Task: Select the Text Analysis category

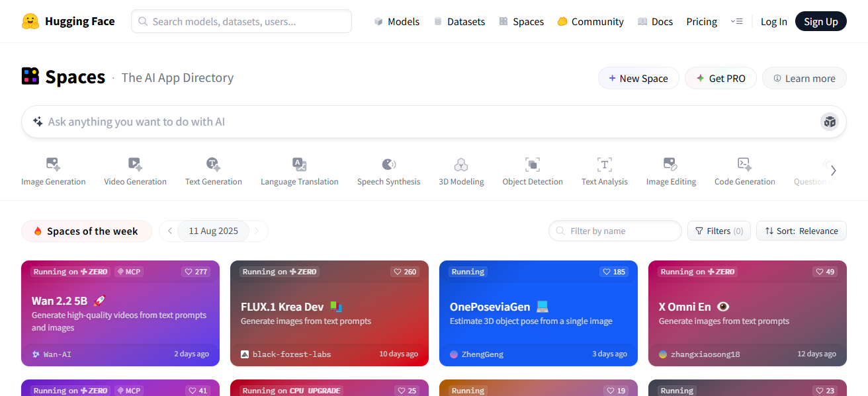Action: tap(605, 172)
